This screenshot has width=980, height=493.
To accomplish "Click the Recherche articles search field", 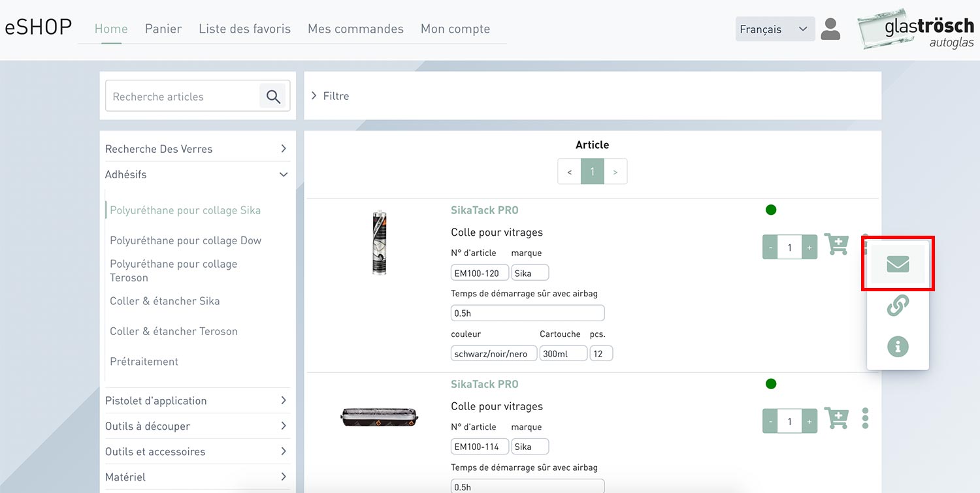I will point(183,97).
